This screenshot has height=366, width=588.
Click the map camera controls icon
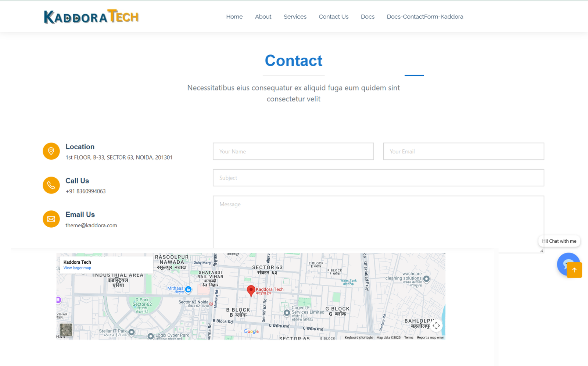click(436, 326)
